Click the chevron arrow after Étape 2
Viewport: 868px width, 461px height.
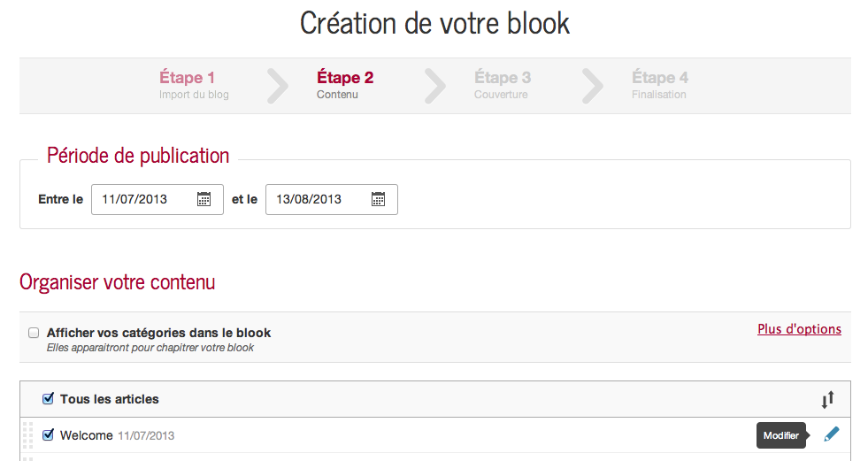pyautogui.click(x=435, y=85)
